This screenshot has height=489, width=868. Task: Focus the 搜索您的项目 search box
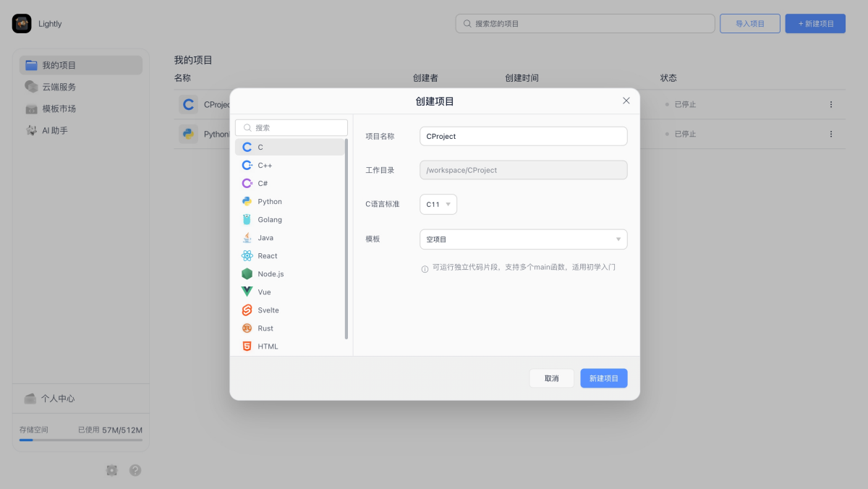pos(585,23)
